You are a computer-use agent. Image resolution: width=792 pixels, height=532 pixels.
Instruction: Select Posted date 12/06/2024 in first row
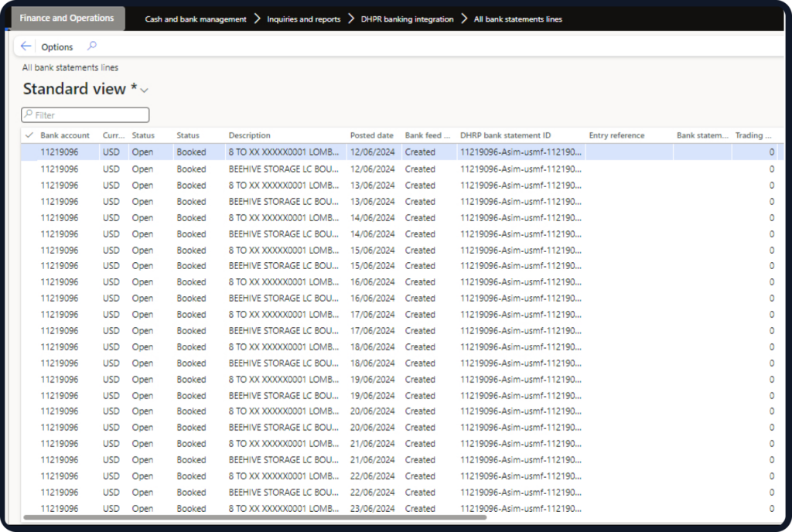point(372,152)
